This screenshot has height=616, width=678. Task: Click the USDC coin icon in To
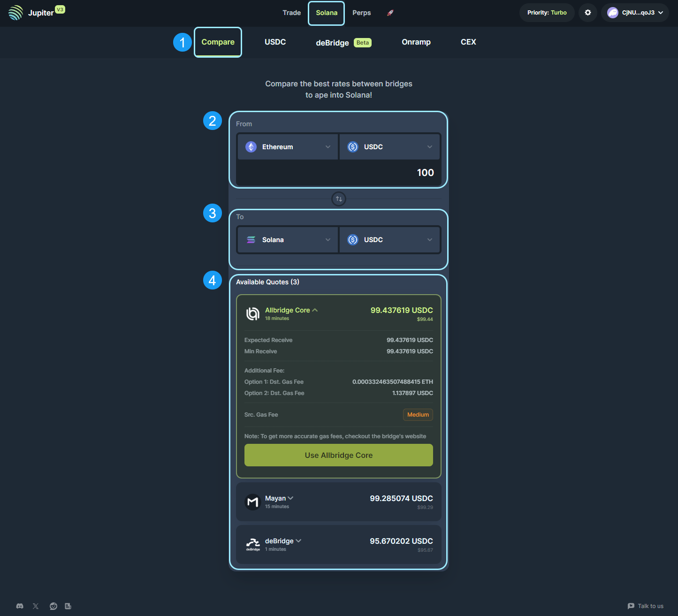click(x=353, y=240)
